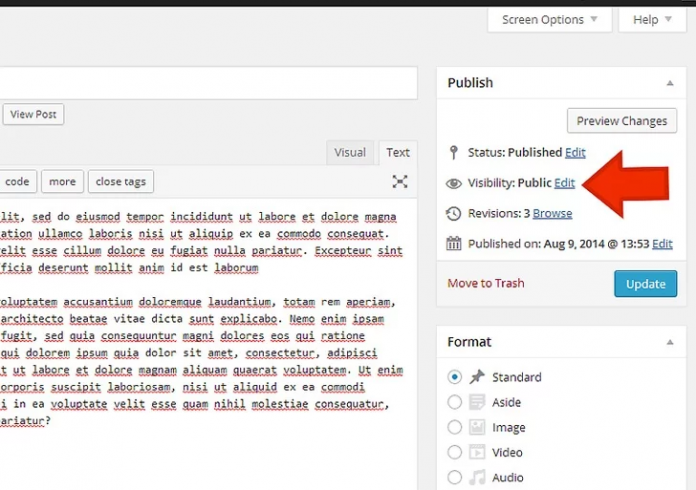
Task: Click the Published on calendar icon
Action: coord(453,243)
